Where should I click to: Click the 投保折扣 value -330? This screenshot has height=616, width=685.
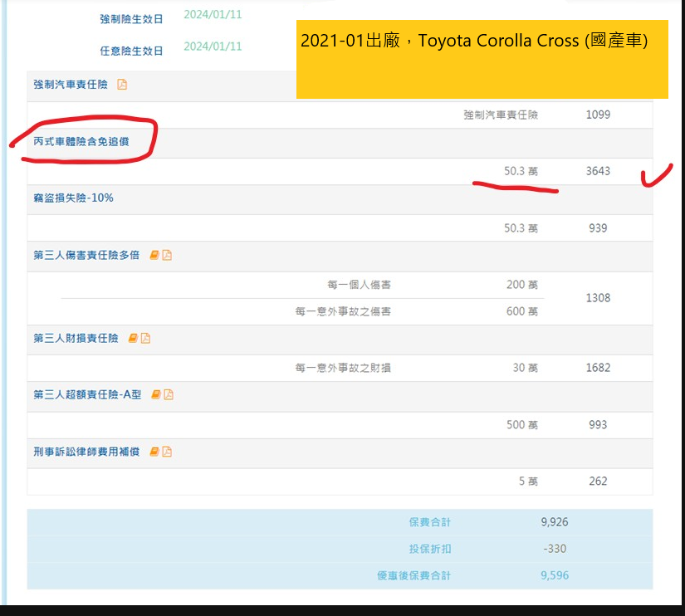[555, 549]
